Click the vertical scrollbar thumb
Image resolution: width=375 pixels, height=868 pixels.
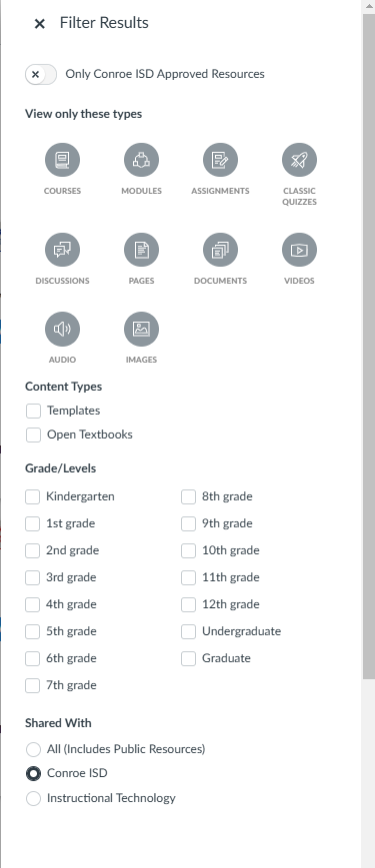coord(369,347)
